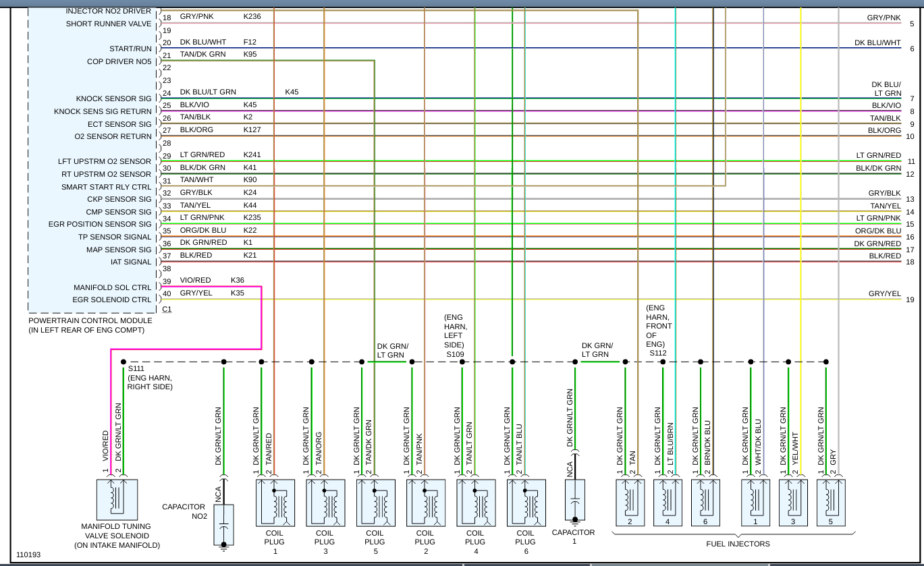The width and height of the screenshot is (924, 566).
Task: Select the KNOCK SENS SIG RETURN label
Action: pos(103,112)
